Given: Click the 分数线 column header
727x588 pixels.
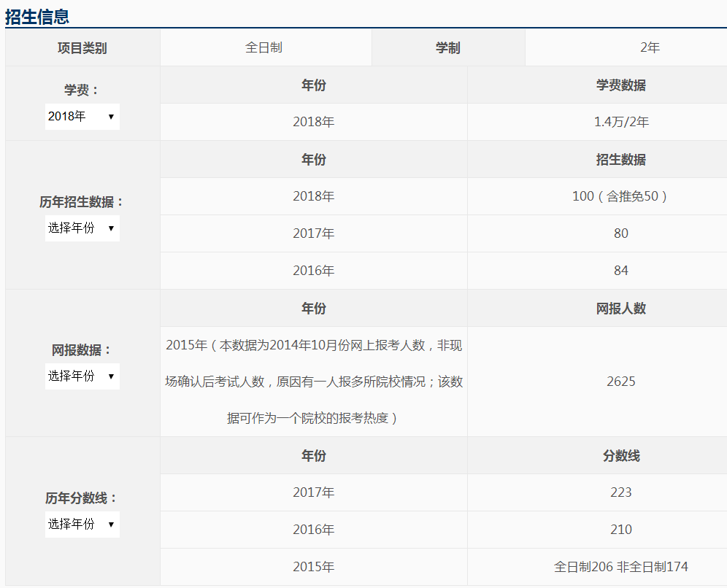Looking at the screenshot, I should tap(620, 456).
